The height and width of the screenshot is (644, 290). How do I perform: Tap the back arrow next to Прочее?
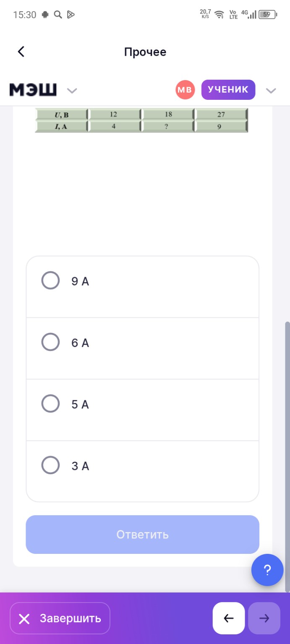point(21,52)
